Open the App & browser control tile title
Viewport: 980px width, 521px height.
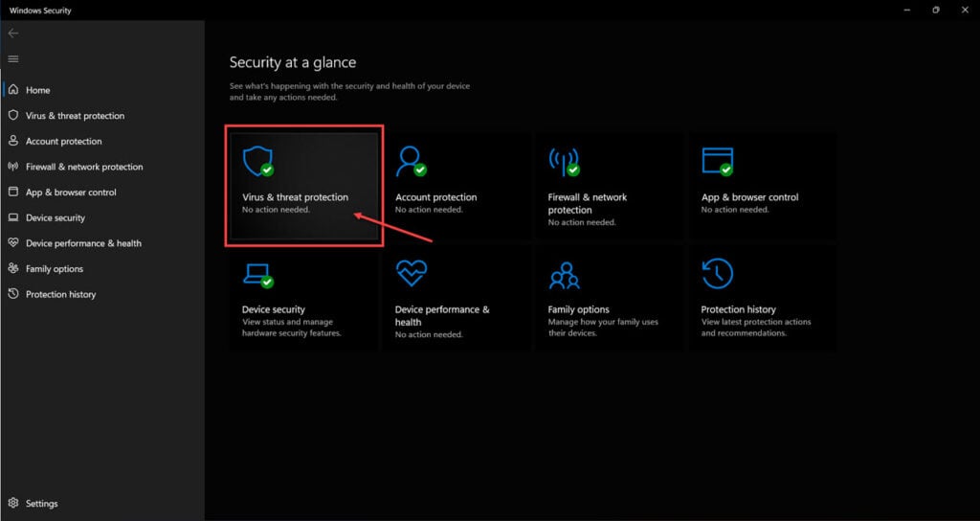(749, 197)
